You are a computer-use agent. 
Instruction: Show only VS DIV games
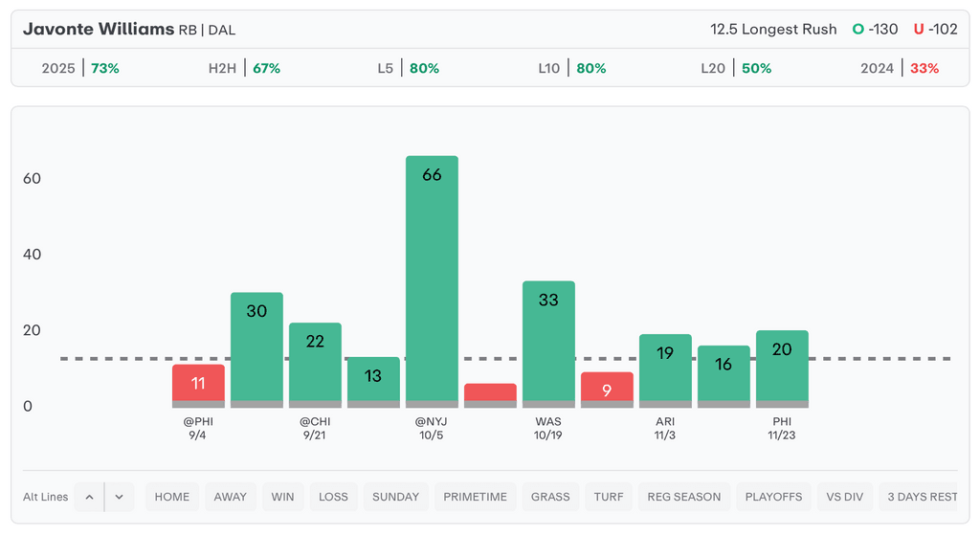[x=845, y=497]
